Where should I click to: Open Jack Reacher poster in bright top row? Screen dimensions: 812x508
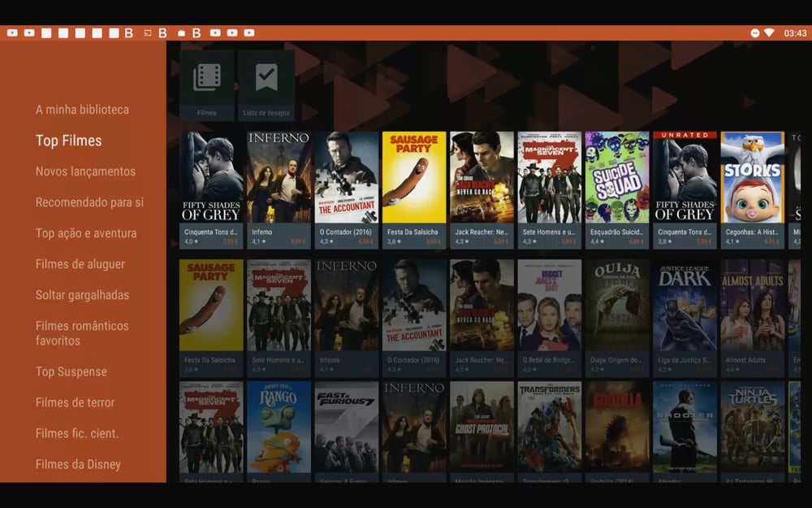coord(482,177)
